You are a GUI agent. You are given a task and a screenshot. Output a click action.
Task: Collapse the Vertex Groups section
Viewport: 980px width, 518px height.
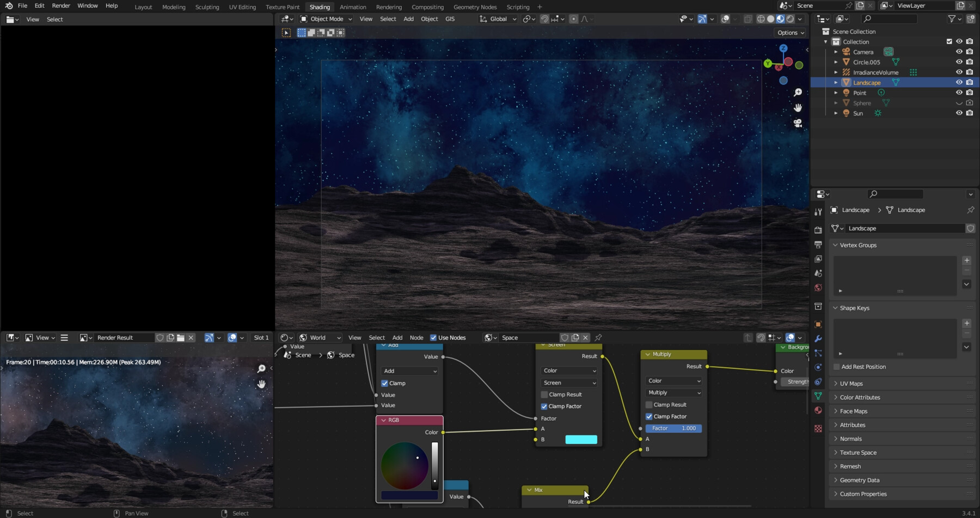(857, 245)
